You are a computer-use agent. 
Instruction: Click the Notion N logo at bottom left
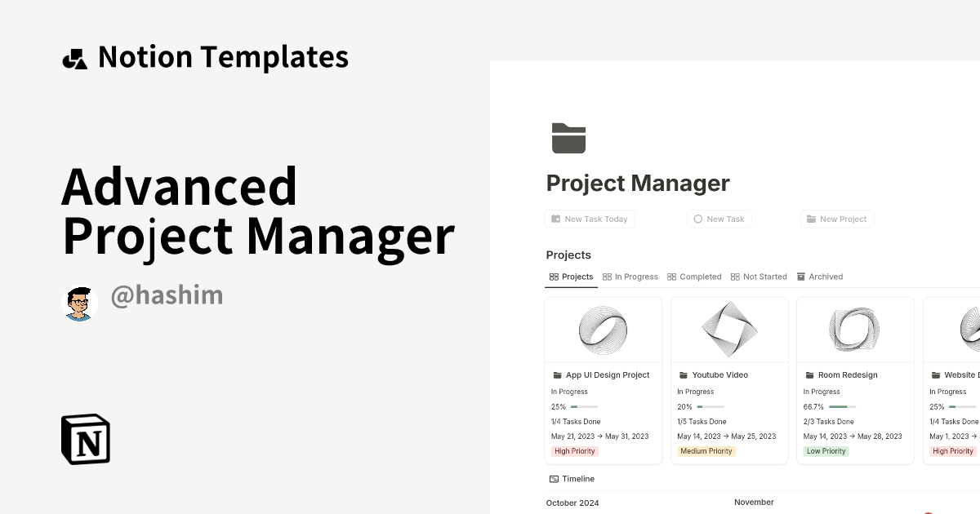pyautogui.click(x=86, y=439)
